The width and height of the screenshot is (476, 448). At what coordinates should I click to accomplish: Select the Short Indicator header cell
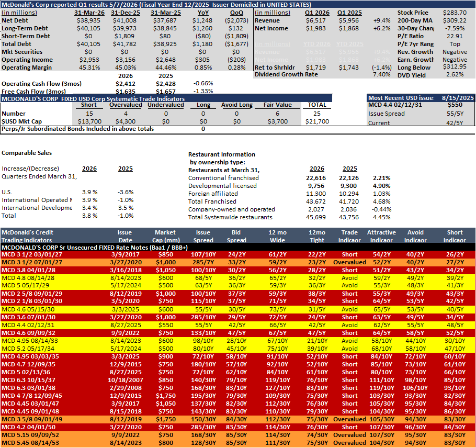click(455, 237)
